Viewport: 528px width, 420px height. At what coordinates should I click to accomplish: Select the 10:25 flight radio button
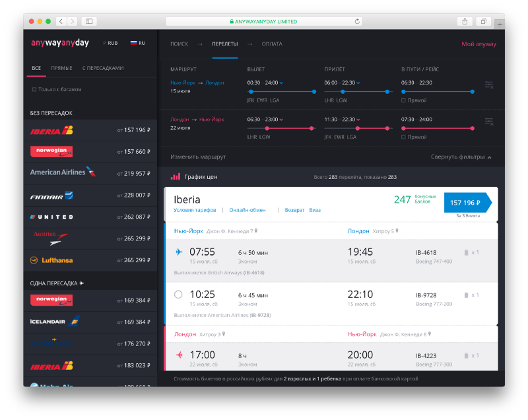tap(178, 295)
